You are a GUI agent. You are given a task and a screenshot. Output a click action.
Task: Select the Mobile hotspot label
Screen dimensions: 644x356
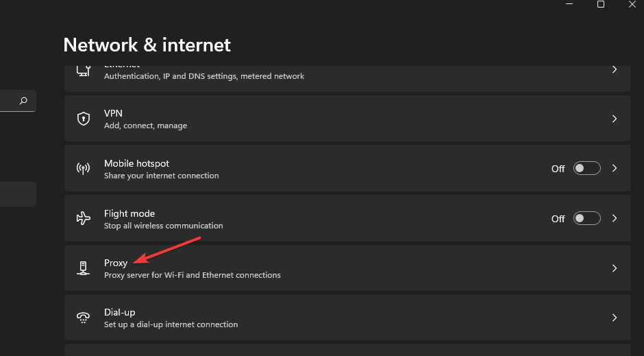137,164
